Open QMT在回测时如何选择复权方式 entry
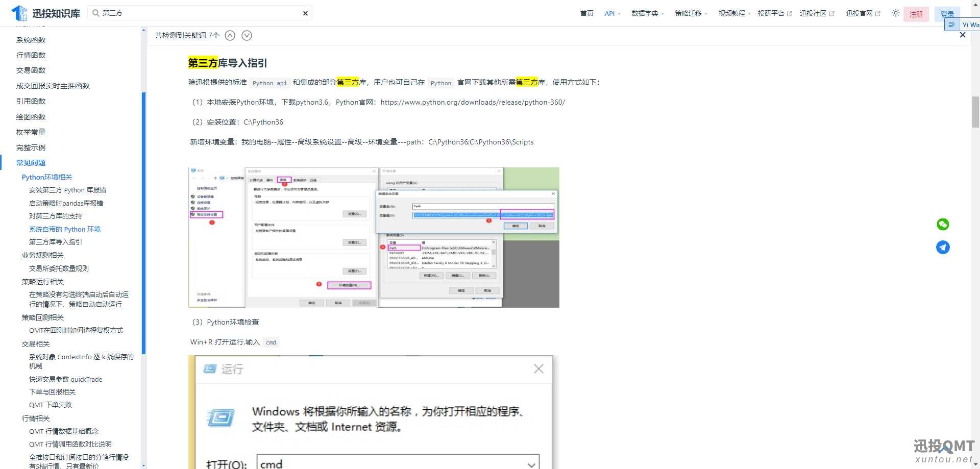980x469 pixels. tap(76, 330)
